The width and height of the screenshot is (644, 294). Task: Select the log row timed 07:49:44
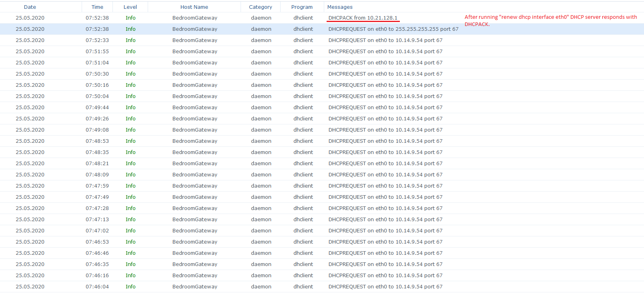tap(322, 107)
